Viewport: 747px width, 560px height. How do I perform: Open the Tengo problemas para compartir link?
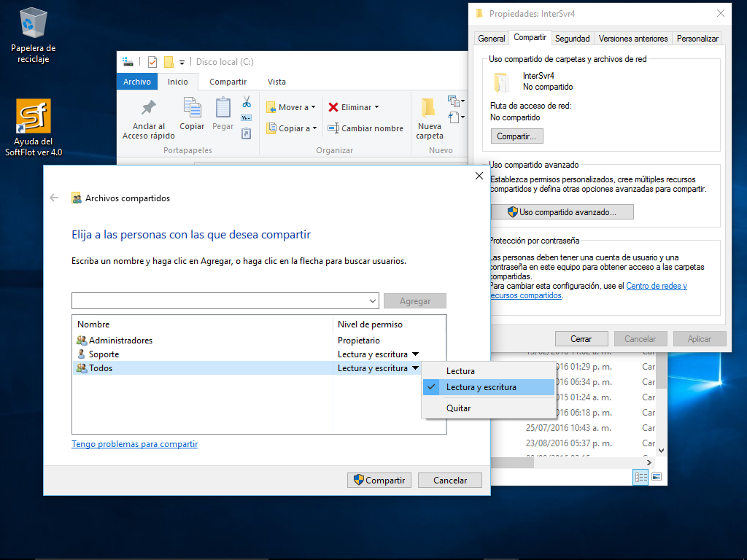click(x=134, y=444)
